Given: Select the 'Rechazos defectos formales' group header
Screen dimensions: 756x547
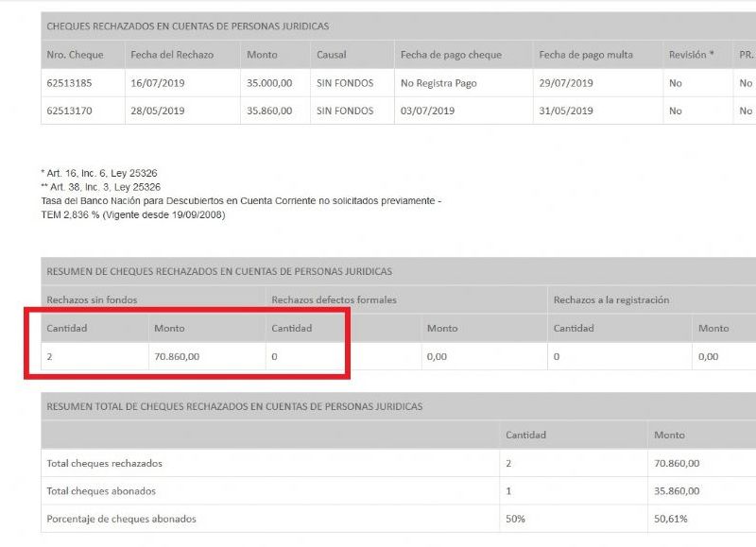Looking at the screenshot, I should [x=334, y=299].
